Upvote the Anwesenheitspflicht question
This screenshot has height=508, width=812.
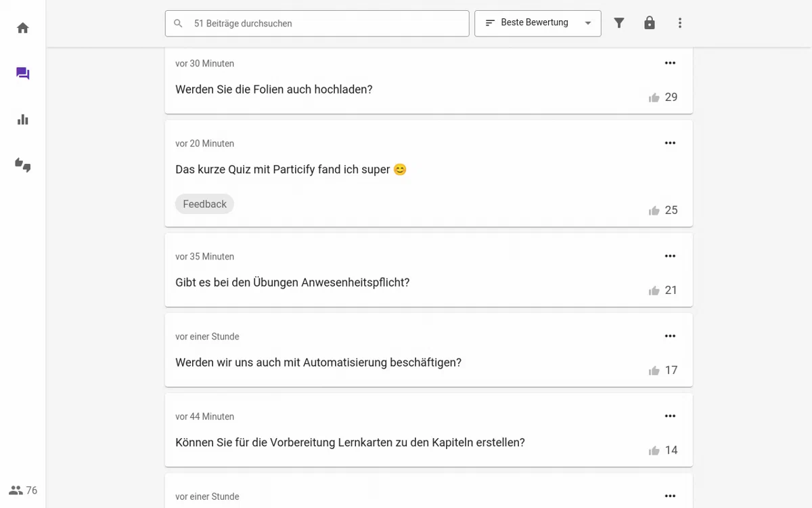coord(654,291)
